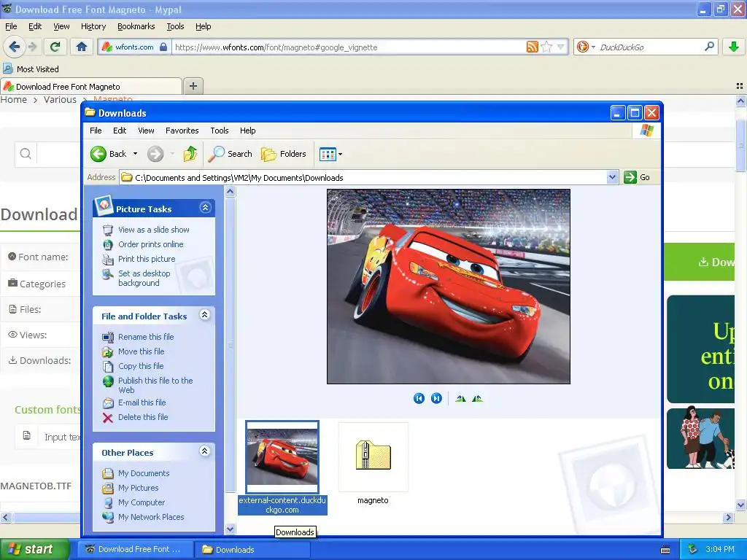This screenshot has height=560, width=747.
Task: Open Explorer Search pane
Action: coord(231,154)
